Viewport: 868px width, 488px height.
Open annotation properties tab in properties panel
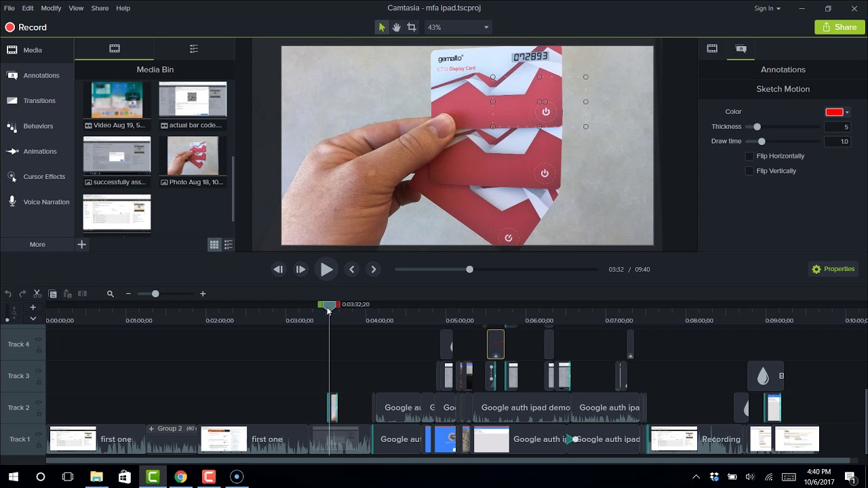point(741,49)
